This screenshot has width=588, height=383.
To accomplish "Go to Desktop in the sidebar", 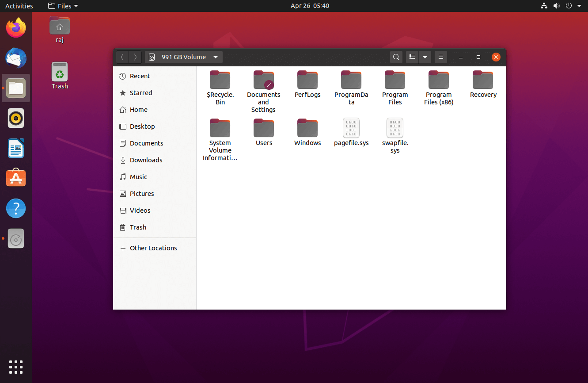I will (x=155, y=126).
